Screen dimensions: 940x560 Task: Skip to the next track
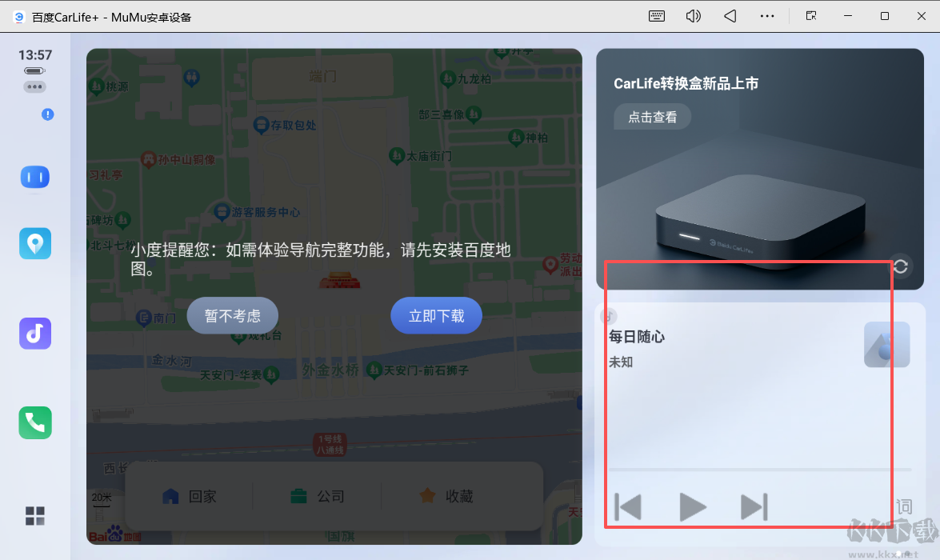752,506
